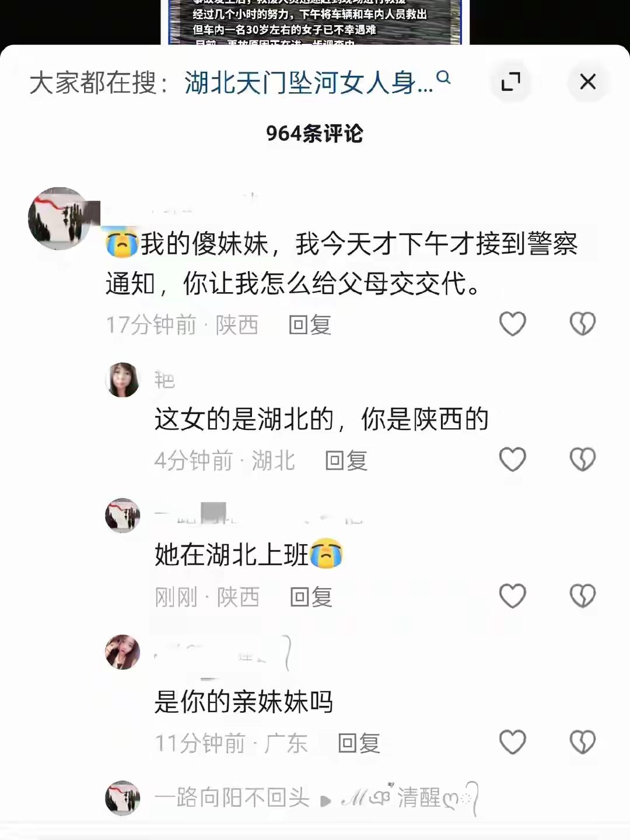Image resolution: width=630 pixels, height=840 pixels.
Task: Open the first commenter's avatar profile
Action: 60,219
